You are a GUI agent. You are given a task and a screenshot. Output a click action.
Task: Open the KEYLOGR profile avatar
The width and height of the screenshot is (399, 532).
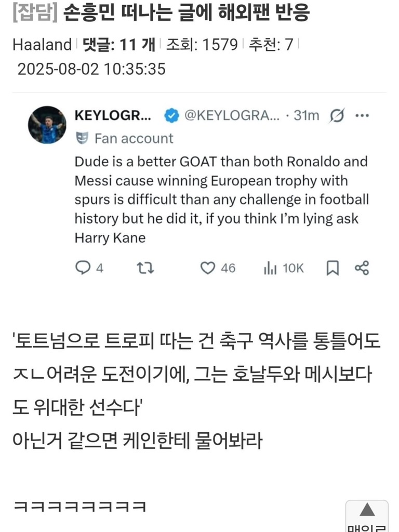click(47, 125)
